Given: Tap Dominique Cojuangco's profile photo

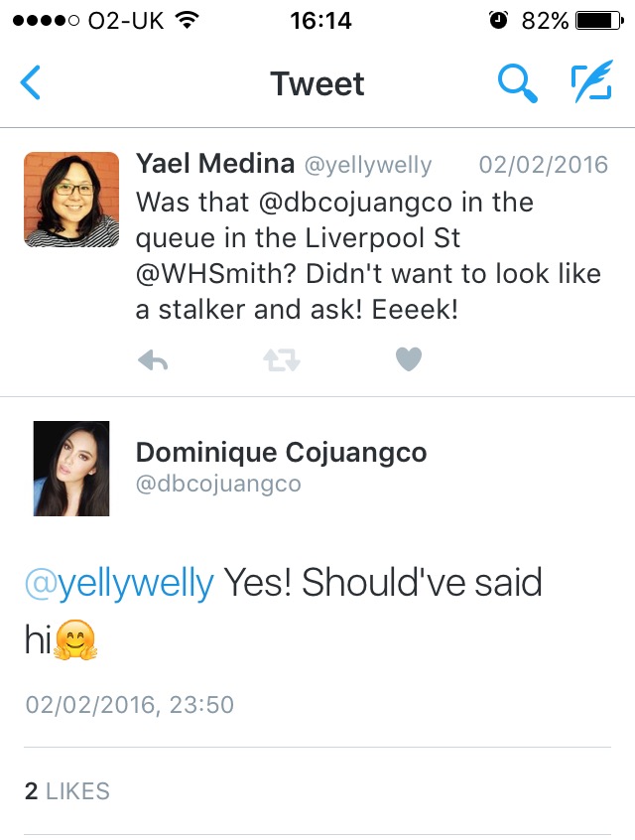Looking at the screenshot, I should [x=70, y=468].
